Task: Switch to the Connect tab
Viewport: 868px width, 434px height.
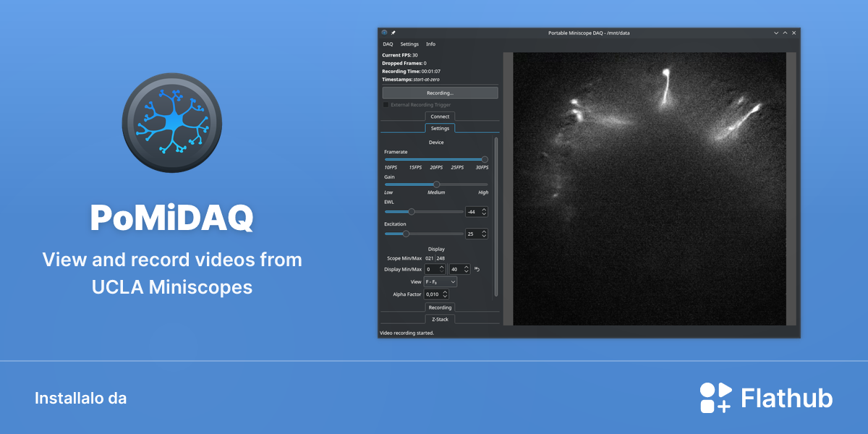Action: point(440,116)
